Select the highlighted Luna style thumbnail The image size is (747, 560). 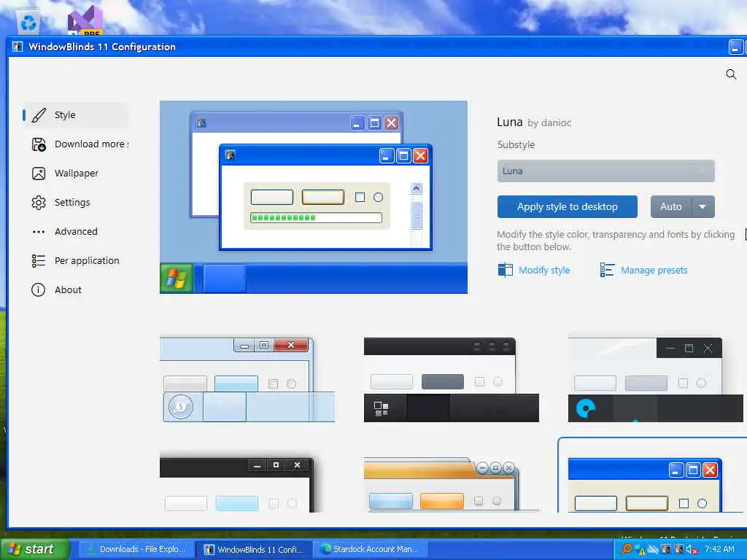(x=653, y=476)
